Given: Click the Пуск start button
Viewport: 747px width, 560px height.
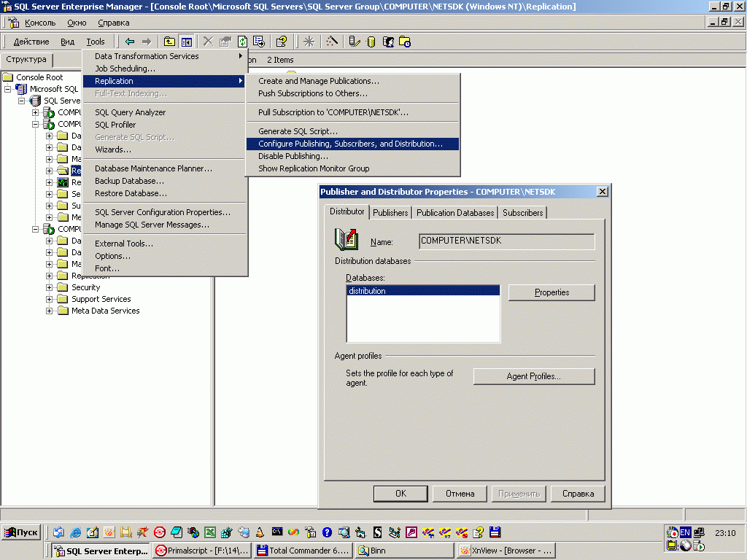Looking at the screenshot, I should [21, 532].
